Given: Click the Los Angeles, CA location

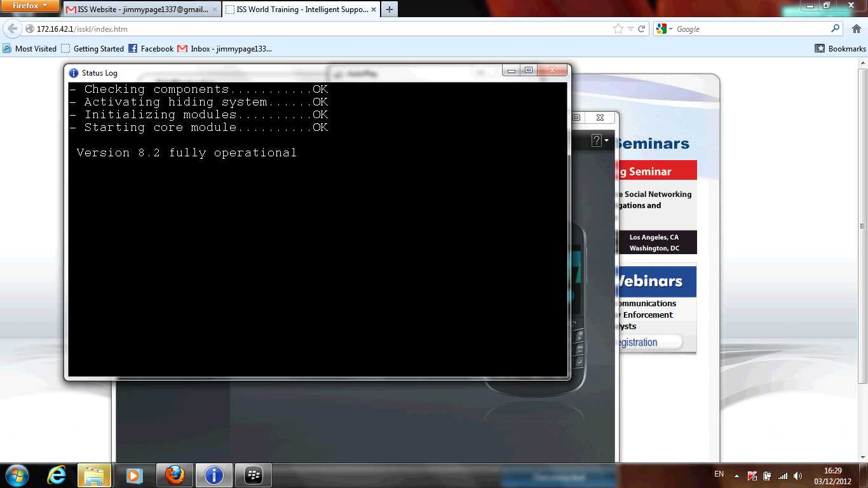Looking at the screenshot, I should click(x=654, y=237).
